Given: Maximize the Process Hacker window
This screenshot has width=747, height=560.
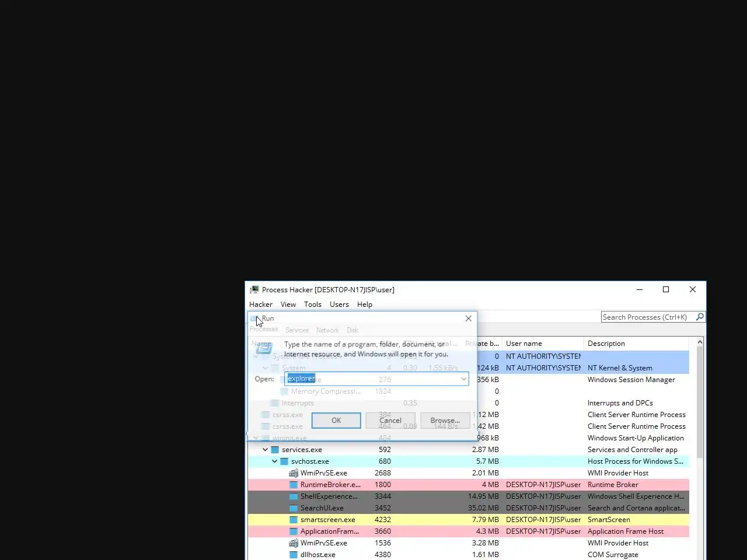Looking at the screenshot, I should point(666,289).
